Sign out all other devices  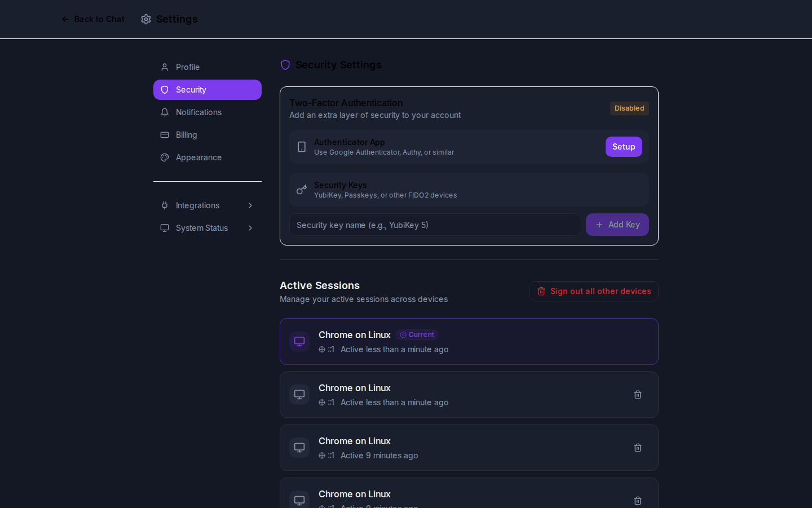[x=594, y=291]
